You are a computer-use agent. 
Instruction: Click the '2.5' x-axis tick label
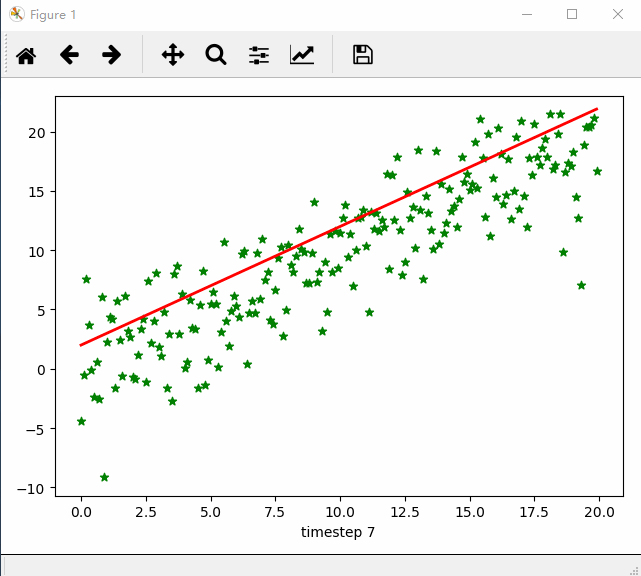pyautogui.click(x=146, y=512)
